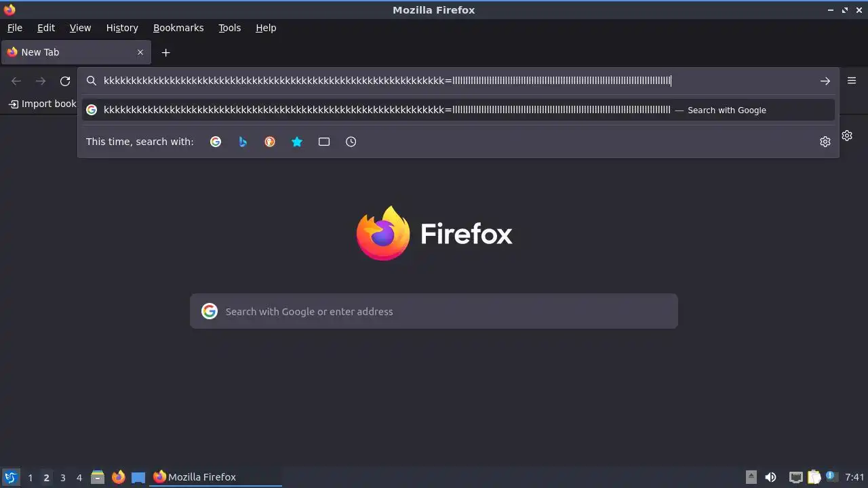
Task: Switch to workspace 3
Action: 62,477
